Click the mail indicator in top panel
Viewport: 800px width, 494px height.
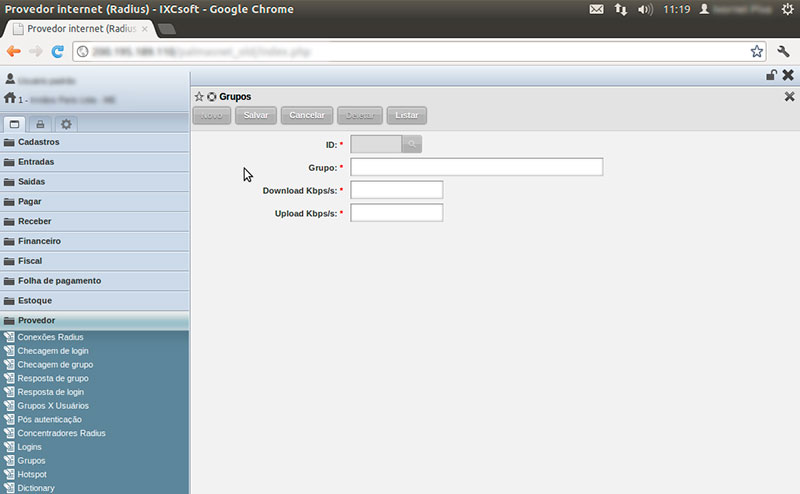[x=596, y=9]
